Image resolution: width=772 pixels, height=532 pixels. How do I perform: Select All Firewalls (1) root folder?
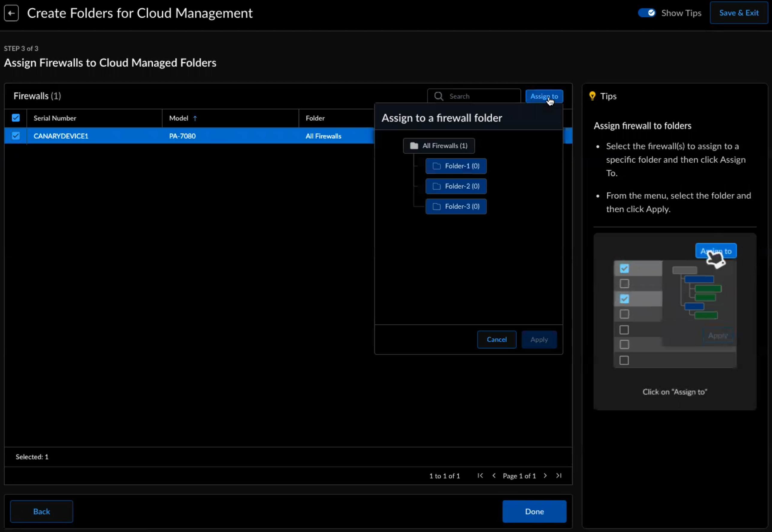[439, 146]
